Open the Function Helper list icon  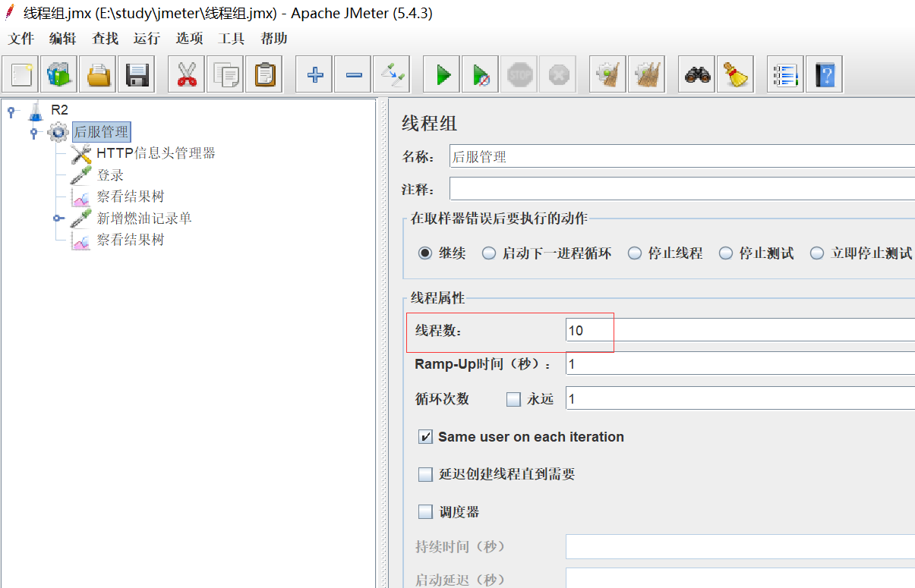786,74
